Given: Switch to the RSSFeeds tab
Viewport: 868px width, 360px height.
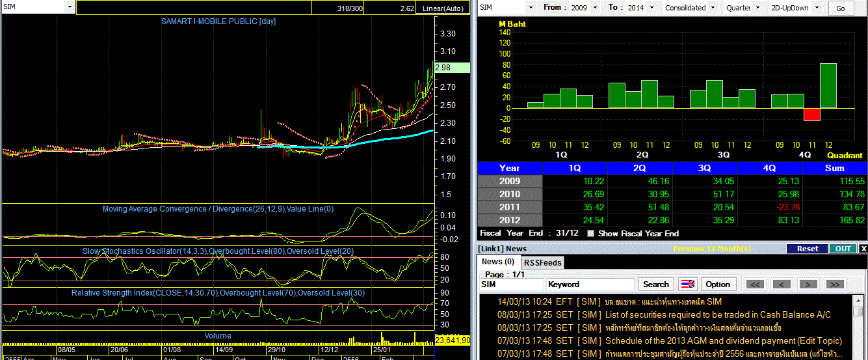Looking at the screenshot, I should click(x=544, y=262).
